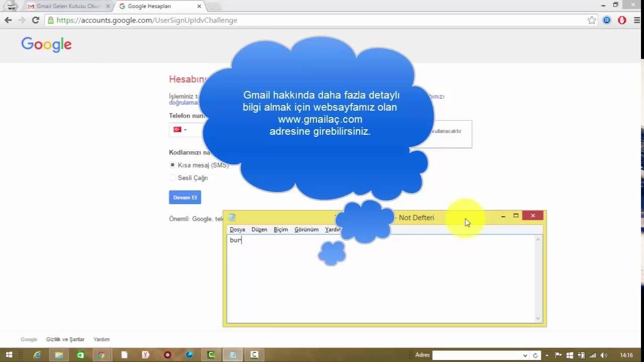
Task: Open the Windows Start button
Action: tap(9, 355)
